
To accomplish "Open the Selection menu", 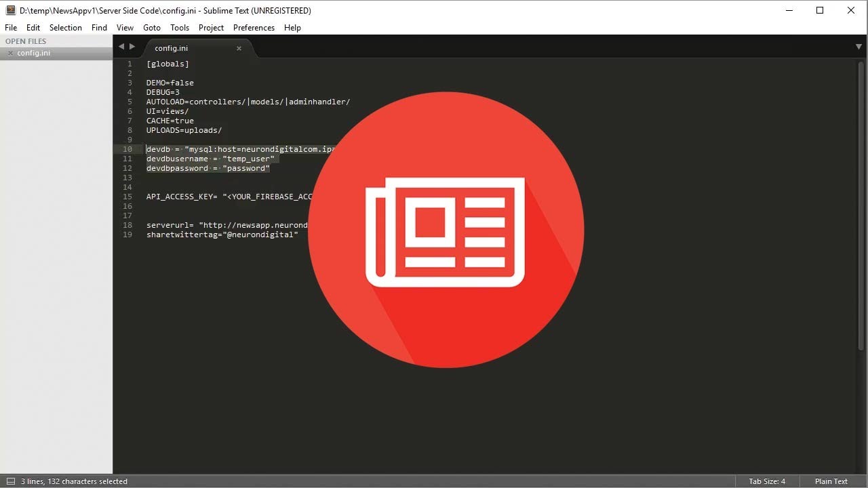I will coord(66,28).
